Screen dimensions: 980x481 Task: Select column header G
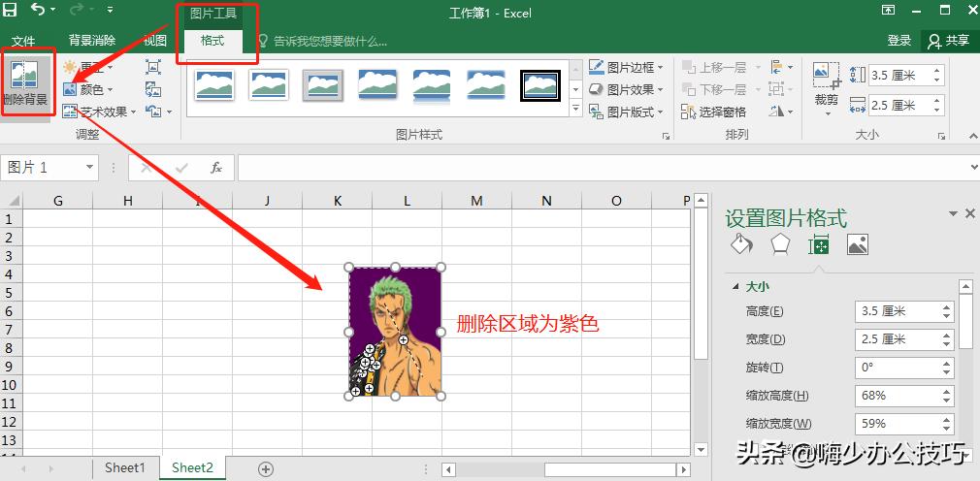tap(58, 201)
